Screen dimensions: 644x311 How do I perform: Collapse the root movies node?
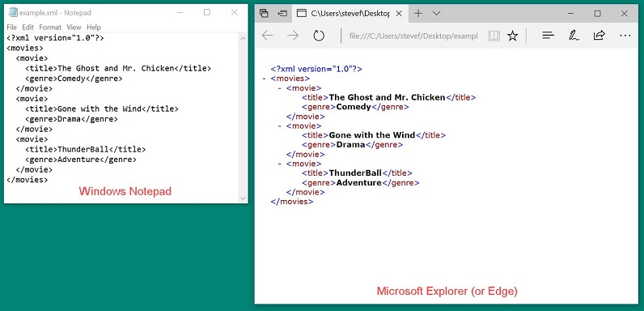264,79
